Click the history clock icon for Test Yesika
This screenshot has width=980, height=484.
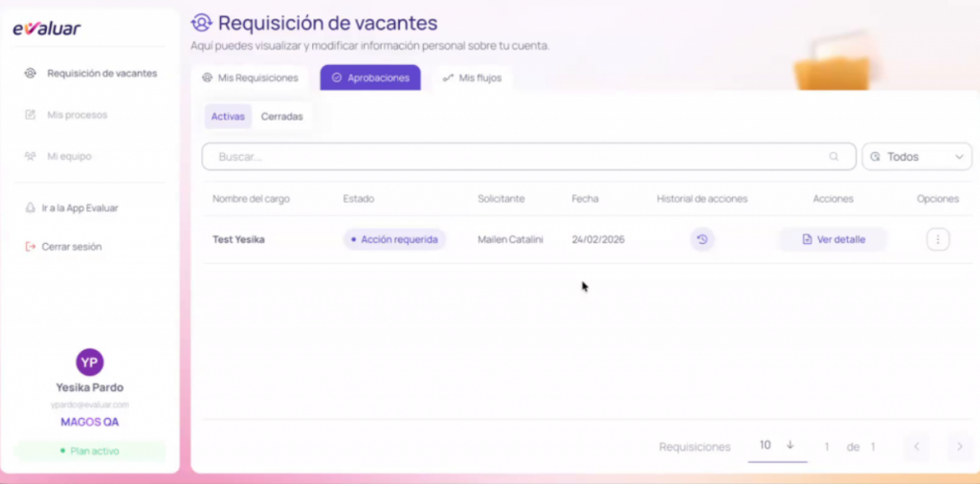(x=702, y=239)
